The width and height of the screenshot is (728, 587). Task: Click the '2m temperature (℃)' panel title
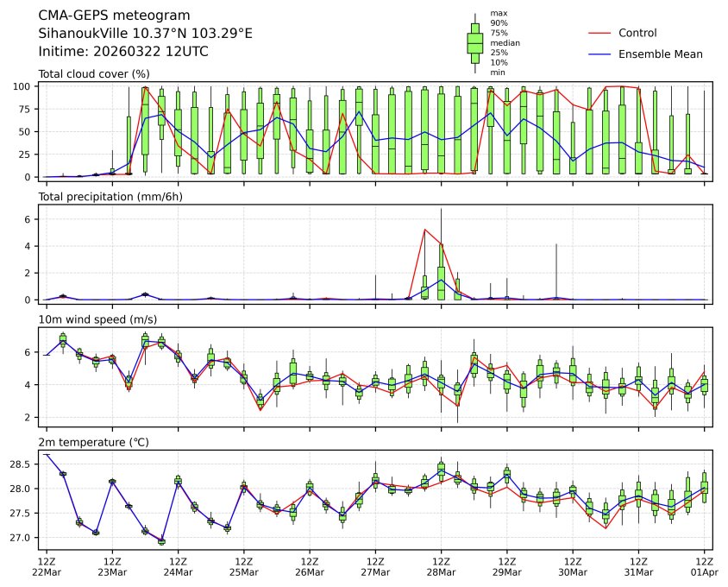94,442
